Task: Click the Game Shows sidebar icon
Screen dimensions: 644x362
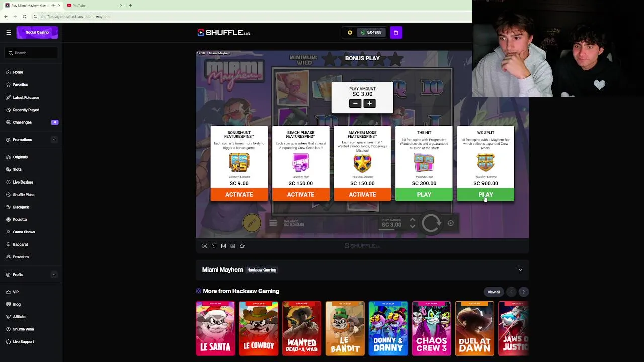Action: 9,232
